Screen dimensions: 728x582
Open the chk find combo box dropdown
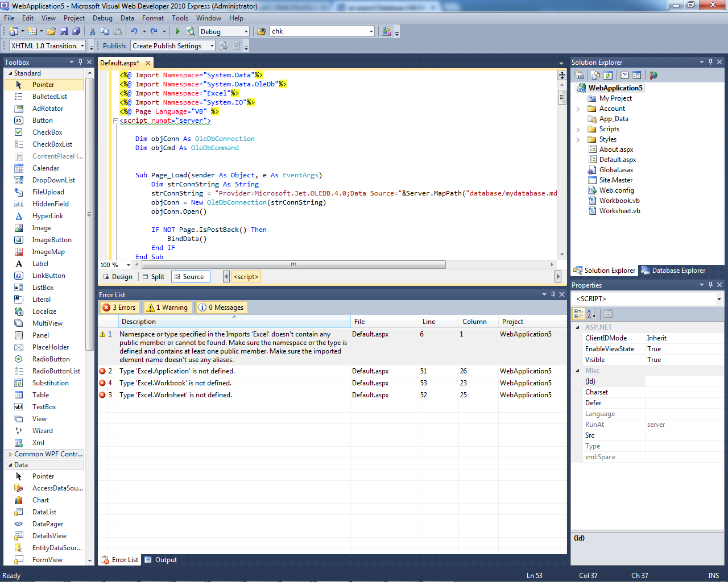[x=371, y=32]
